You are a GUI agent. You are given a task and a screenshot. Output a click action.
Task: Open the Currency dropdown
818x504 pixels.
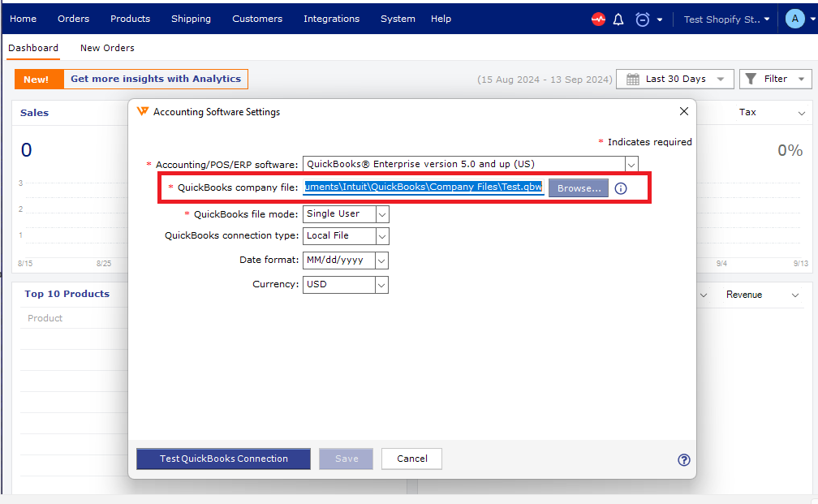[346, 284]
